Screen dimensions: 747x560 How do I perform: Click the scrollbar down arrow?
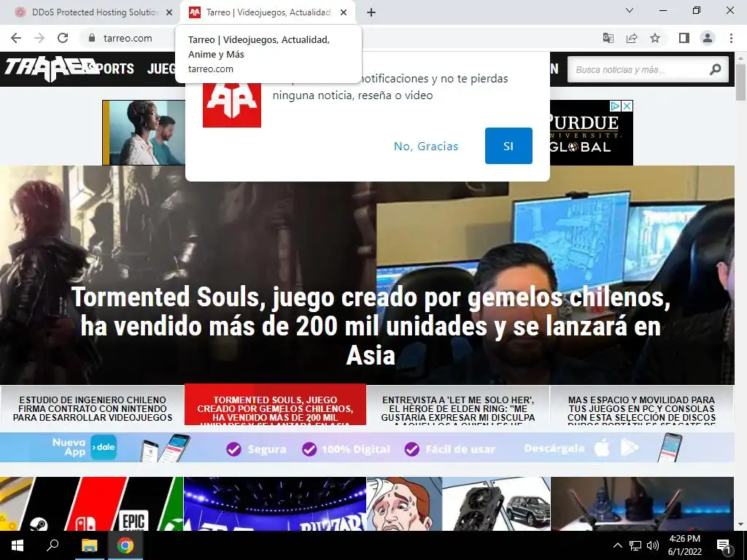point(740,524)
